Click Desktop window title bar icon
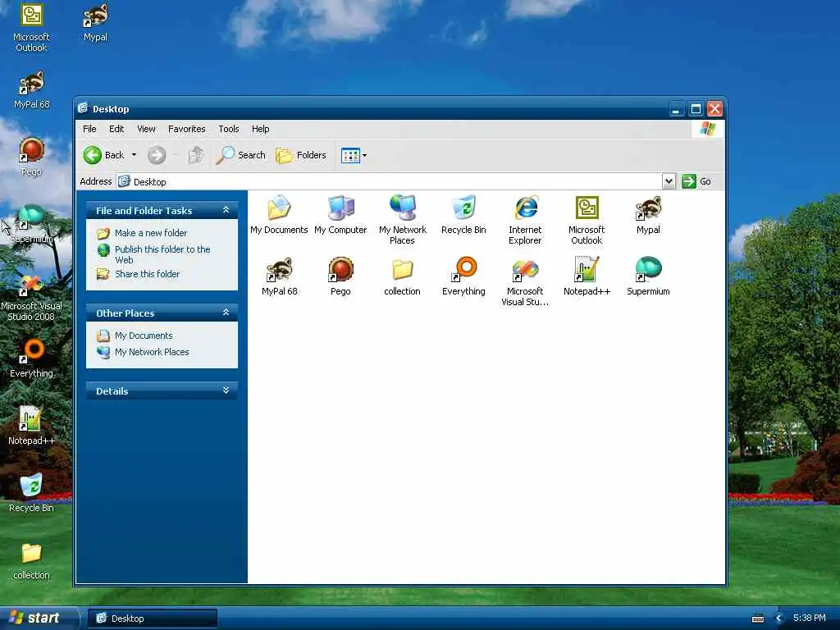The height and width of the screenshot is (630, 840). coord(83,109)
